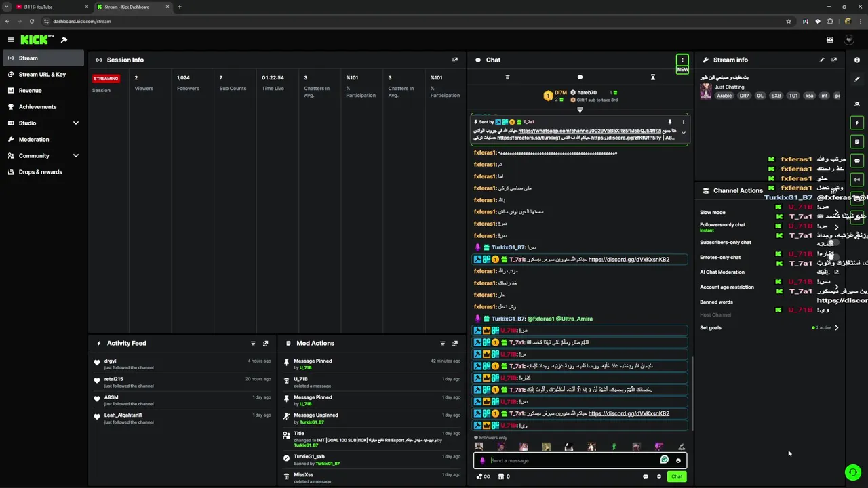This screenshot has width=868, height=488.
Task: Edit stream info with the pencil icon
Action: pos(822,60)
